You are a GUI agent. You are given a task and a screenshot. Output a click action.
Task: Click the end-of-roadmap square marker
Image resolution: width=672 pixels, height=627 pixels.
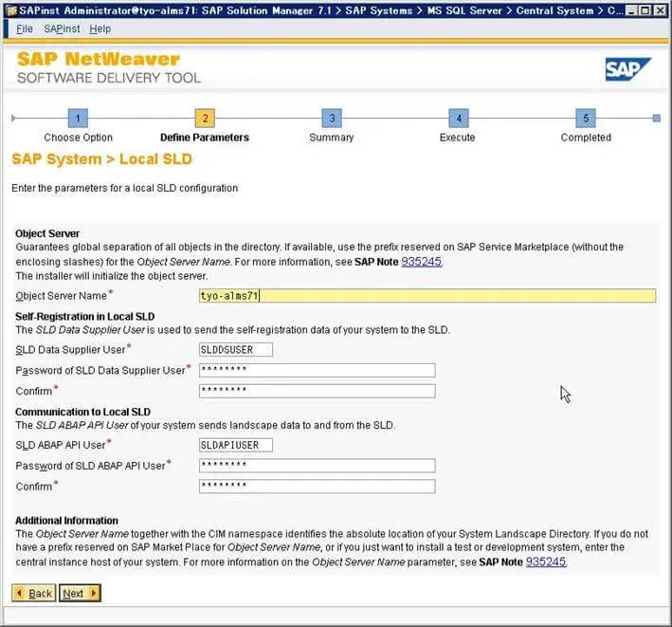pyautogui.click(x=656, y=118)
